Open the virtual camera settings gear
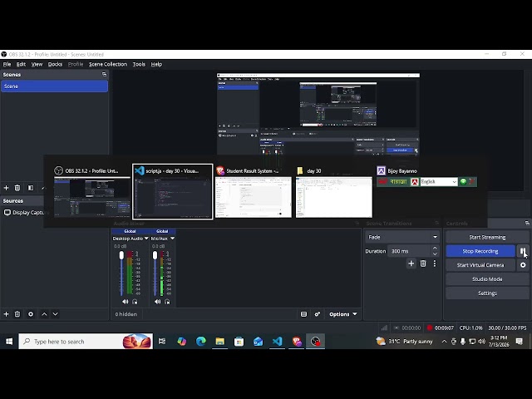532x399 pixels. click(523, 265)
